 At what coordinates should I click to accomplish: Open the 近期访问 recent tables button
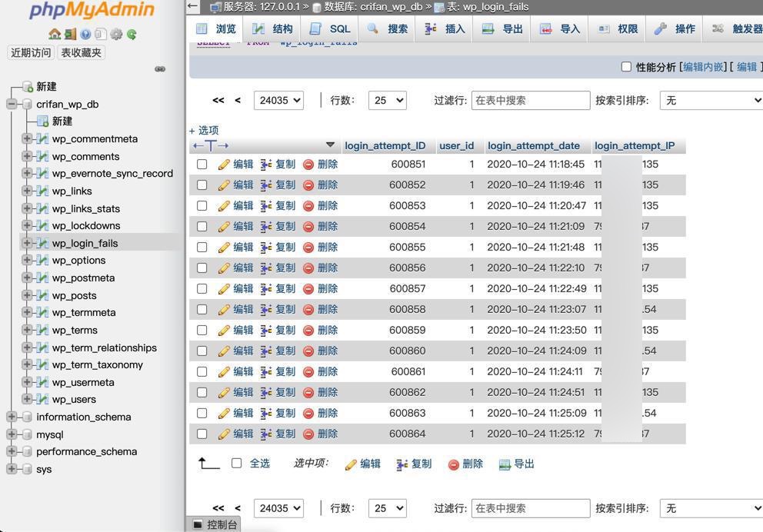31,52
